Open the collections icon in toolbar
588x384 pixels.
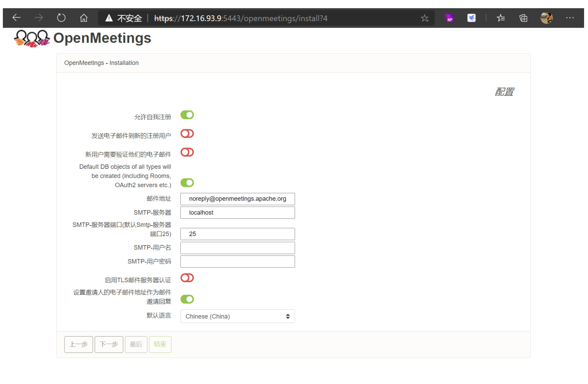pyautogui.click(x=523, y=18)
